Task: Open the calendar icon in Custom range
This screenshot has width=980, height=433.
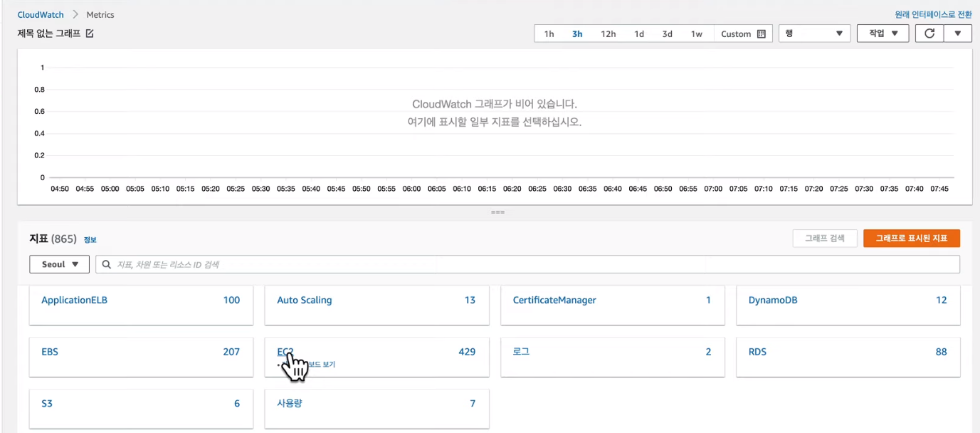Action: pyautogui.click(x=762, y=33)
